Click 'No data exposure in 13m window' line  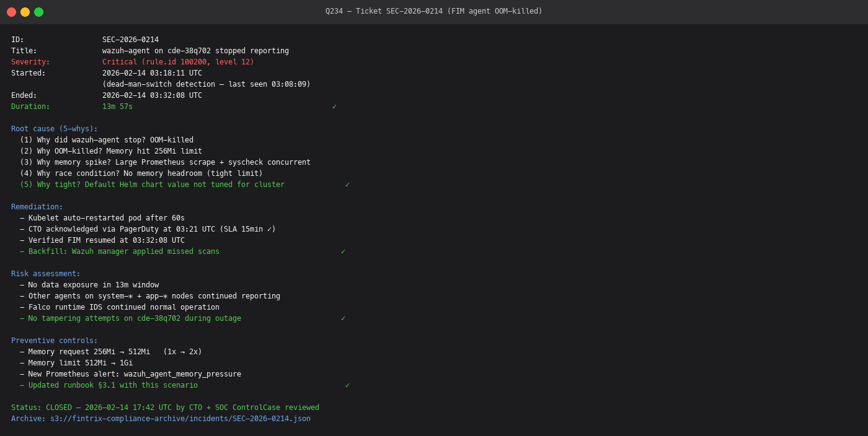[x=89, y=285]
